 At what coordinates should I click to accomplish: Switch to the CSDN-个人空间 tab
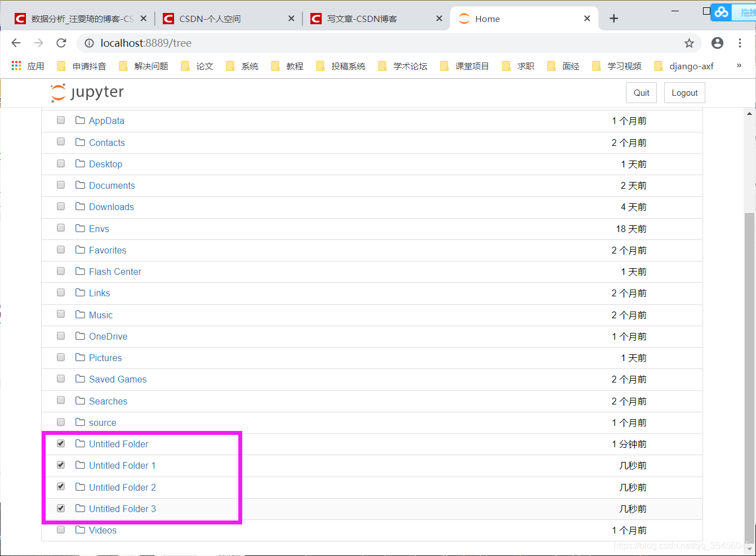click(x=228, y=19)
